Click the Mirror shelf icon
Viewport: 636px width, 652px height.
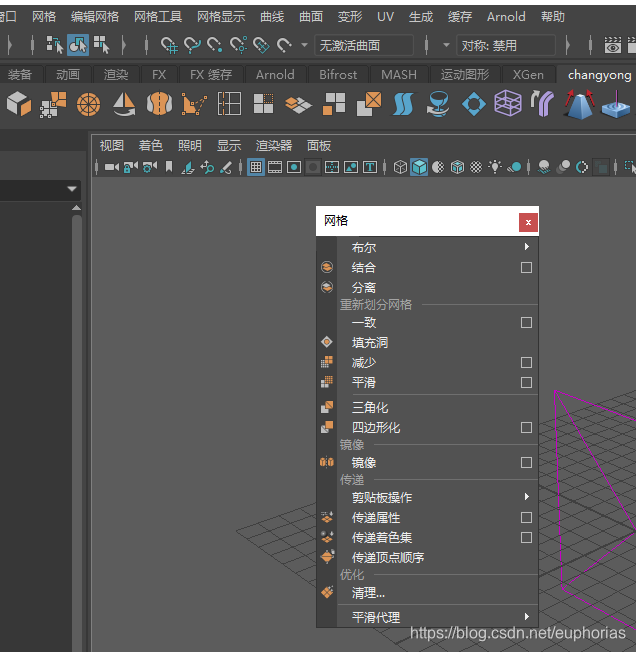click(x=160, y=104)
